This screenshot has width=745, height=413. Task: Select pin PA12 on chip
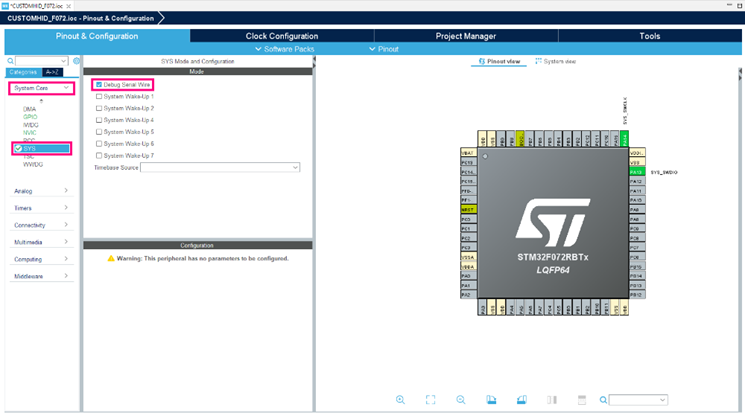(637, 182)
